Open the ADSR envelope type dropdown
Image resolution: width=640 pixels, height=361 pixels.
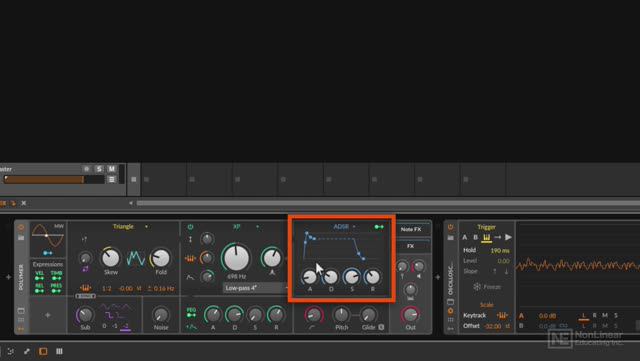coord(344,226)
